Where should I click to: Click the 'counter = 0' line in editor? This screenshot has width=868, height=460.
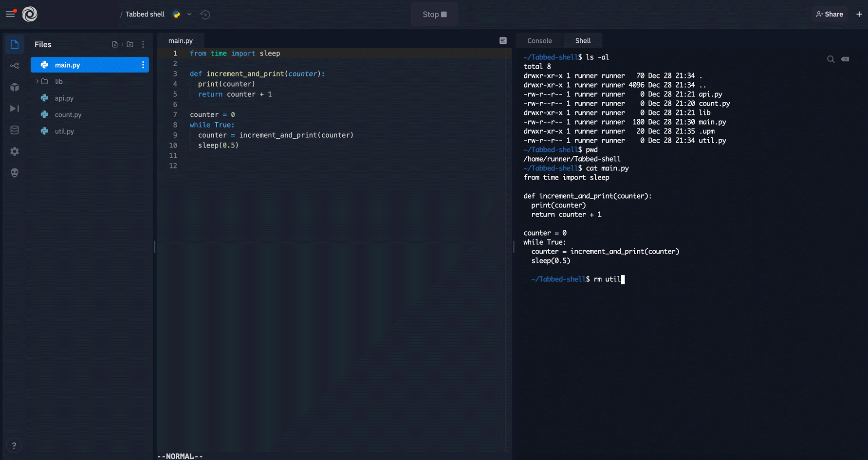point(212,115)
